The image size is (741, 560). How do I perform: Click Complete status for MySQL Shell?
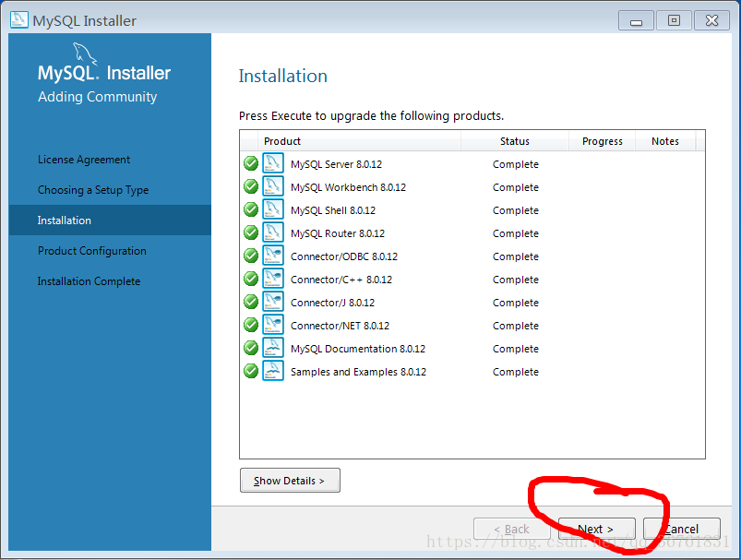click(516, 210)
